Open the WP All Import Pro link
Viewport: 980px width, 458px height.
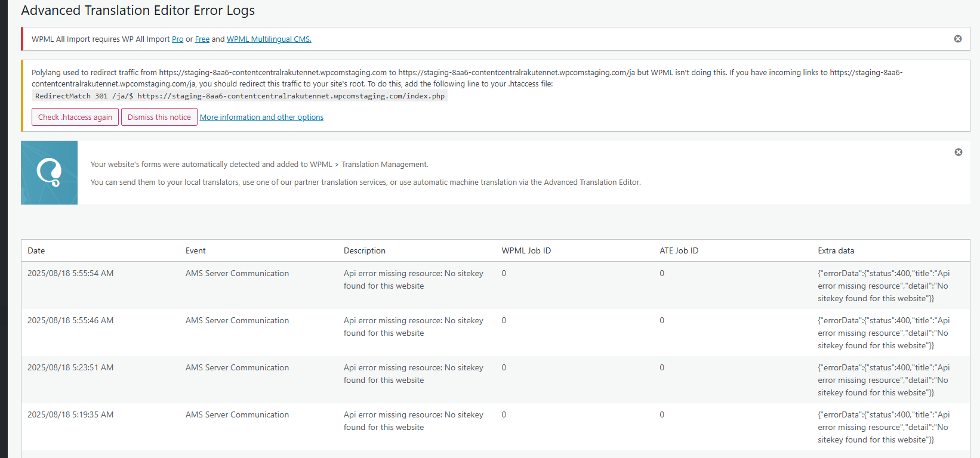(x=177, y=39)
